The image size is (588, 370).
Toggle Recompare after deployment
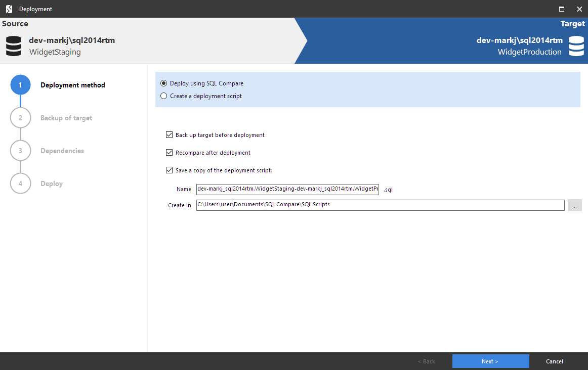pos(170,153)
